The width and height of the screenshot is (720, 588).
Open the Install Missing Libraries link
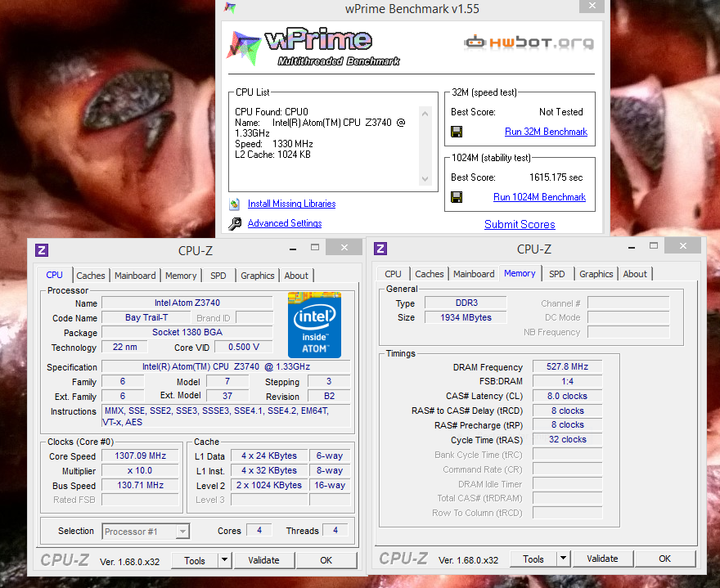pos(291,204)
